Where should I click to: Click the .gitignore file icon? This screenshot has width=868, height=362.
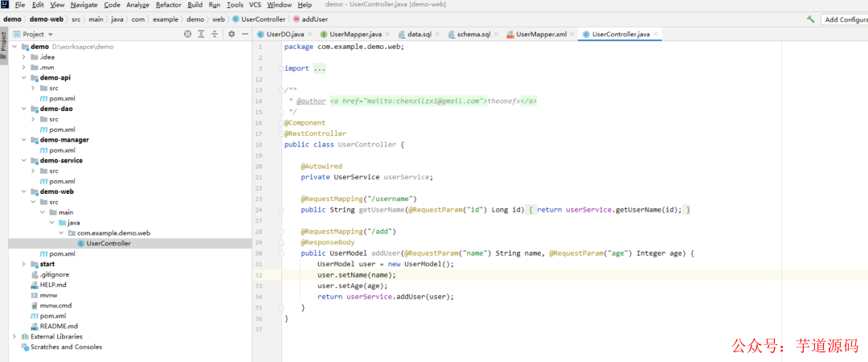pos(35,274)
